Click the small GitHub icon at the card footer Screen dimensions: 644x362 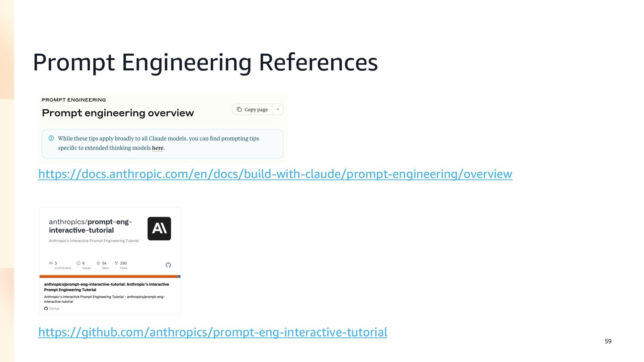(46, 309)
